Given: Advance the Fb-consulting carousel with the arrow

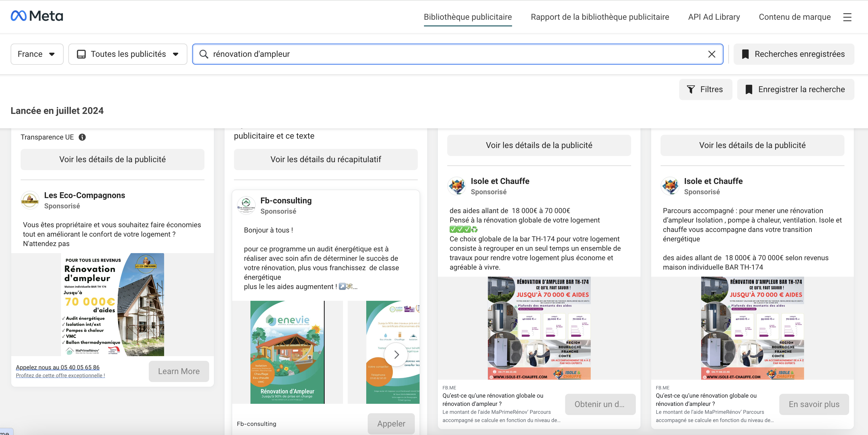Looking at the screenshot, I should pyautogui.click(x=396, y=355).
